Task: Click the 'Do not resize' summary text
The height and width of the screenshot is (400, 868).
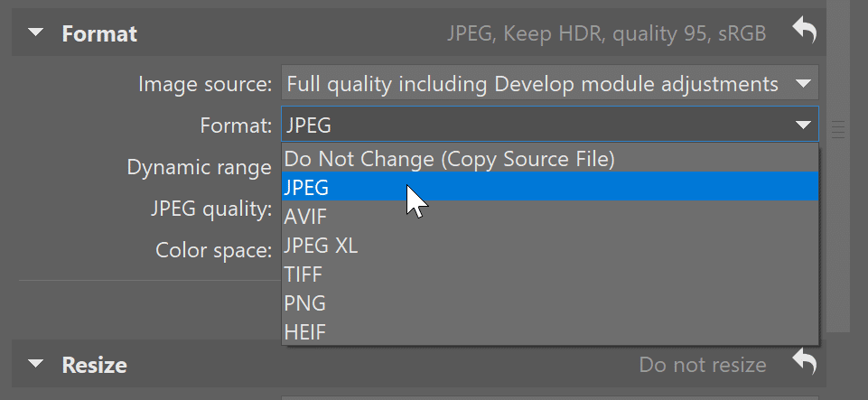Action: click(702, 365)
